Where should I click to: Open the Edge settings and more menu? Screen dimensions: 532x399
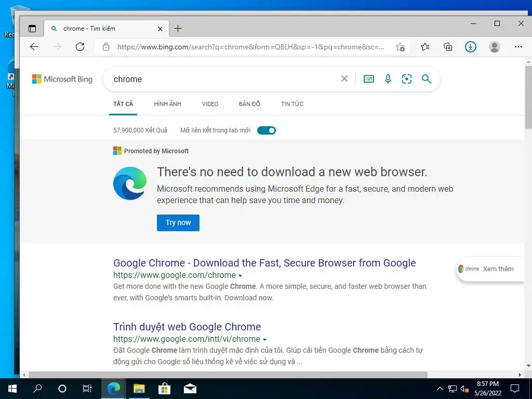coord(518,47)
